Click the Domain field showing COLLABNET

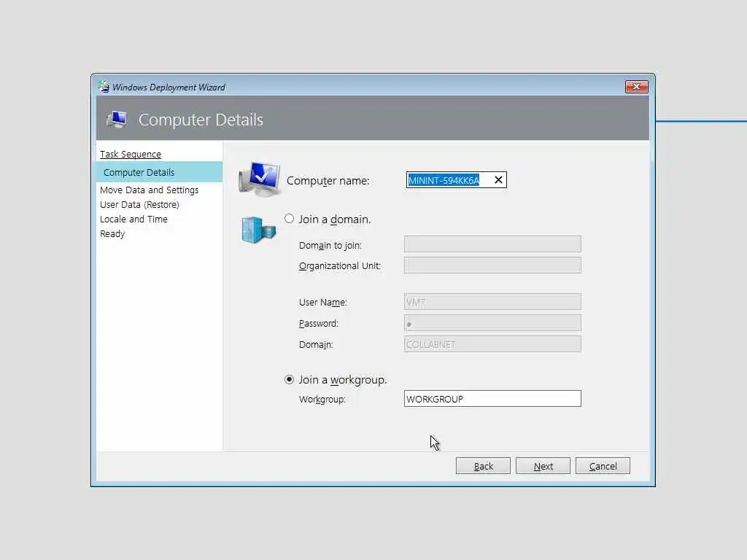pyautogui.click(x=492, y=344)
